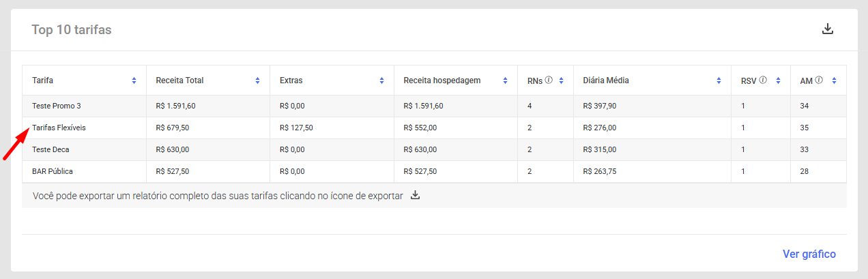Select the Teste Promo 3 tariff cell
This screenshot has width=868, height=279.
(x=57, y=106)
